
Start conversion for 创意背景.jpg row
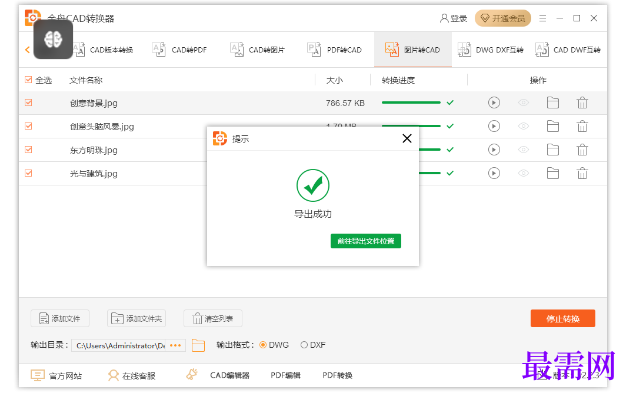pos(493,103)
